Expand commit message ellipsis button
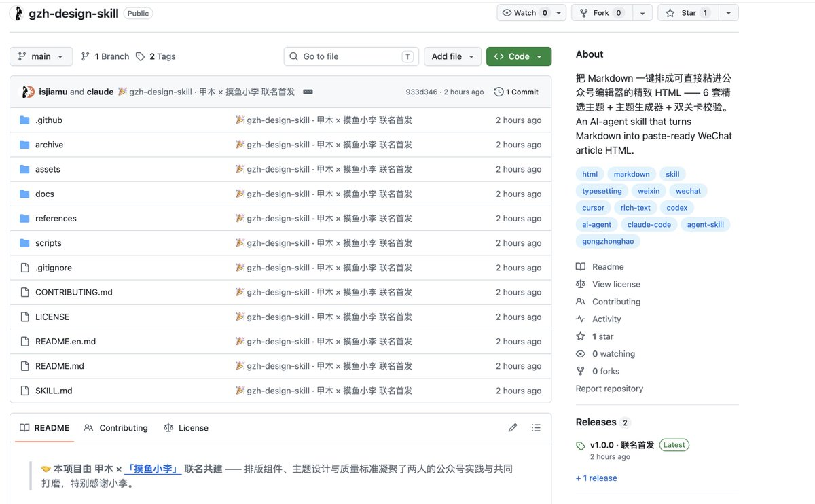 tap(308, 92)
